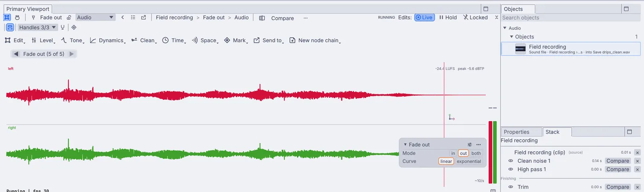Open the Fade out node more options
The width and height of the screenshot is (644, 192).
[x=479, y=145]
